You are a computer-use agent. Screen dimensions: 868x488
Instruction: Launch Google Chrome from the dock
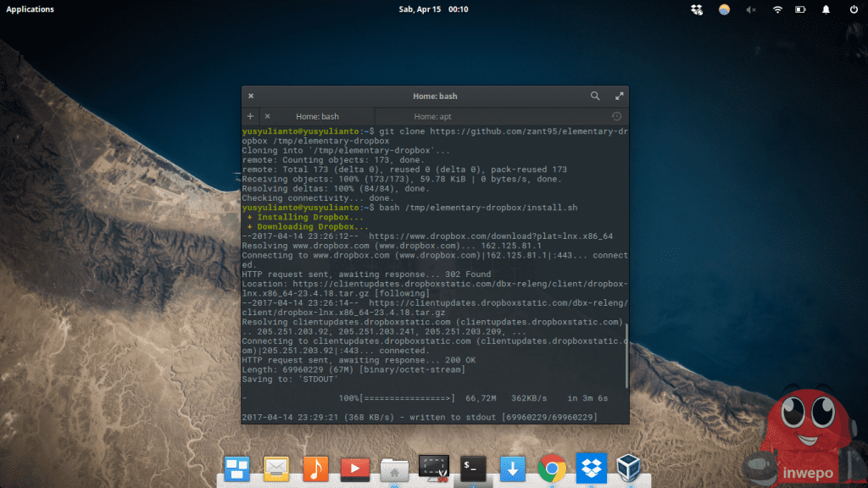click(552, 468)
